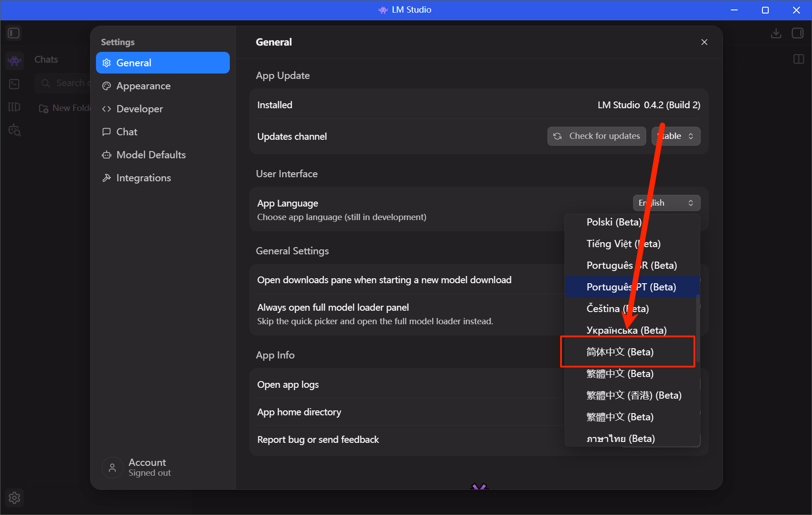Viewport: 812px width, 515px height.
Task: Select Українська (Beta) language
Action: (632, 330)
